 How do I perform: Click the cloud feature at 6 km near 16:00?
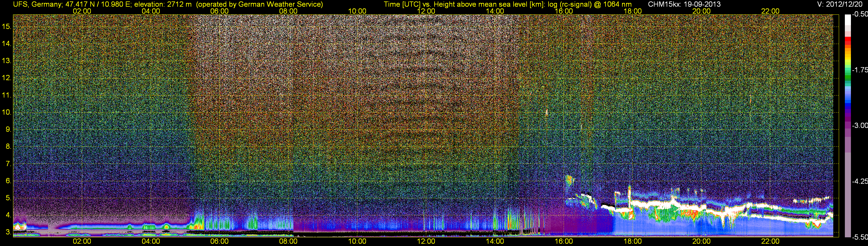click(569, 180)
